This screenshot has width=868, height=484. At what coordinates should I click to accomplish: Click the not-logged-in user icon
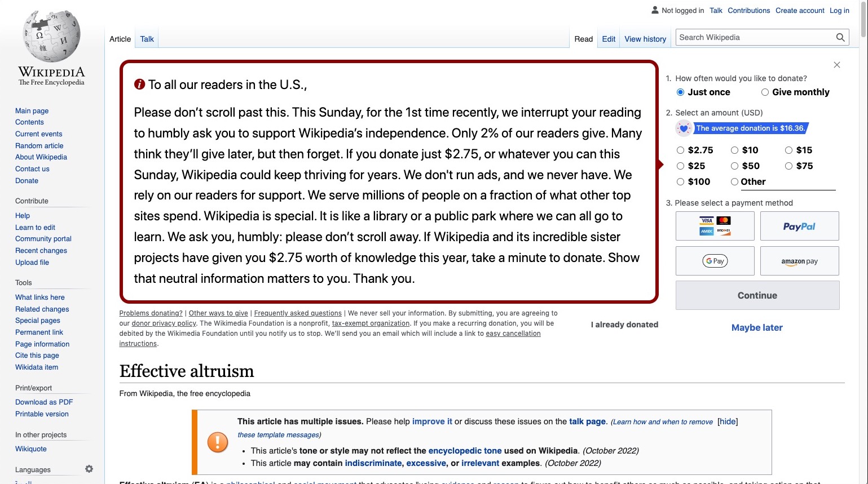point(655,10)
